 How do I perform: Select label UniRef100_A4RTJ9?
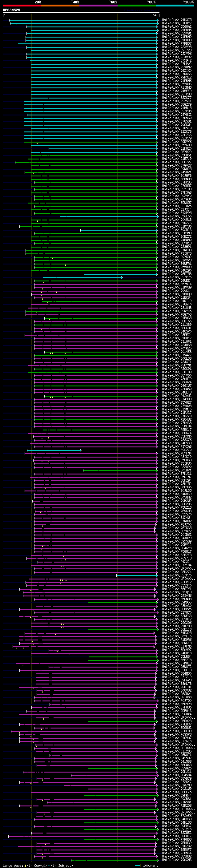177,301
